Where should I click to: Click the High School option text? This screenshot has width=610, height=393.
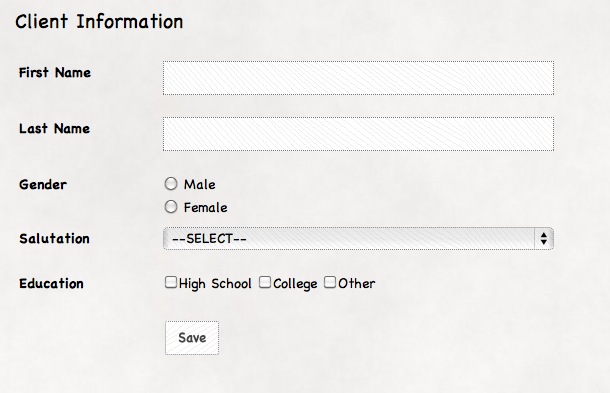point(215,284)
